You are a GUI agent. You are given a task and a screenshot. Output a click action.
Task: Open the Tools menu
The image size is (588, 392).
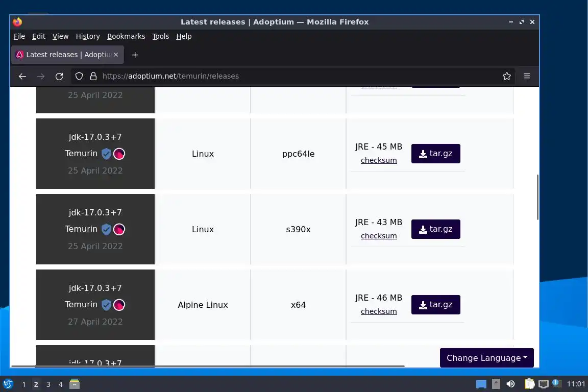(x=160, y=36)
